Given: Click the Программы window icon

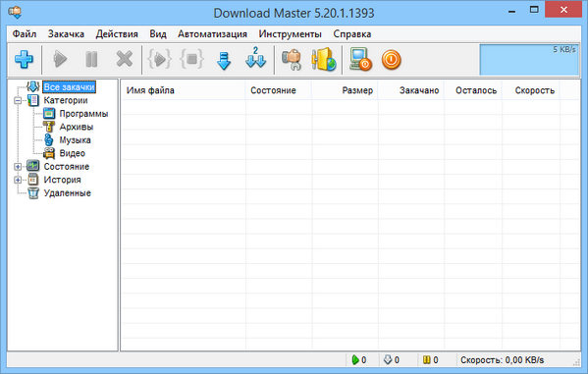Looking at the screenshot, I should point(49,113).
